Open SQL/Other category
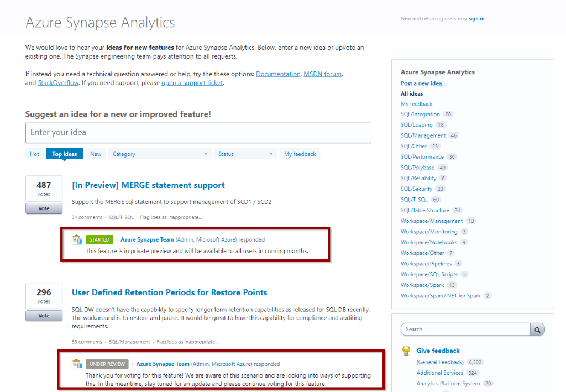This screenshot has height=392, width=566. [x=413, y=146]
